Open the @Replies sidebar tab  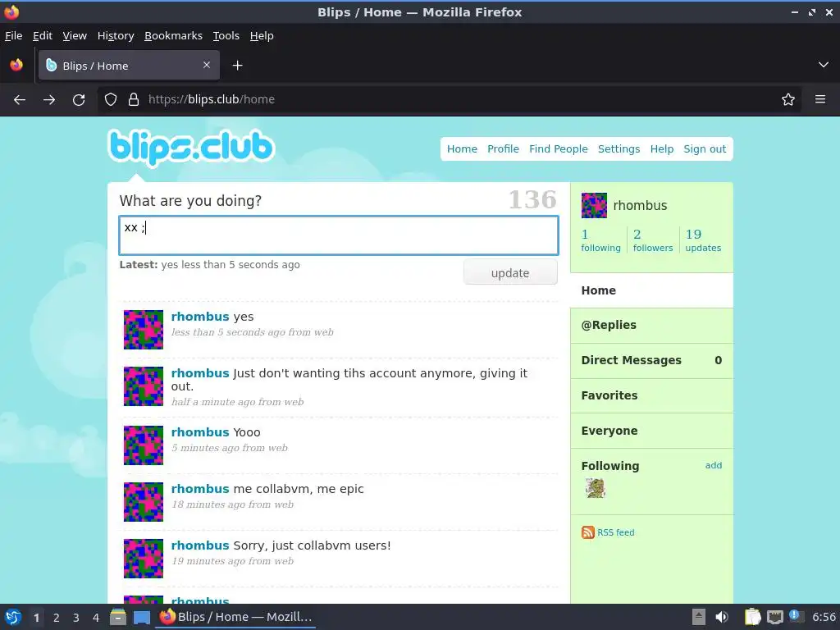[651, 325]
